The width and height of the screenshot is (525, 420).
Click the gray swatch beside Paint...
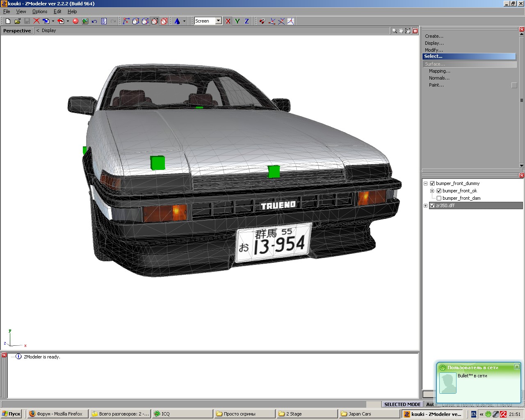(x=514, y=85)
